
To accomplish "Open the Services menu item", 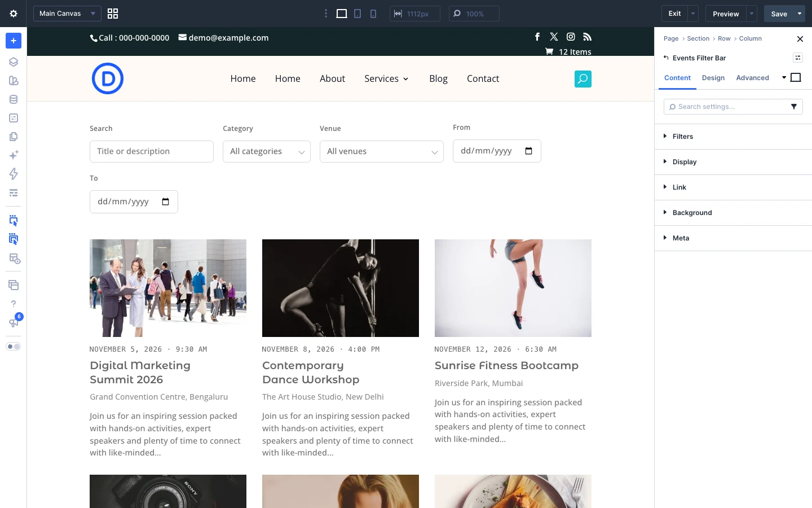I will point(386,79).
